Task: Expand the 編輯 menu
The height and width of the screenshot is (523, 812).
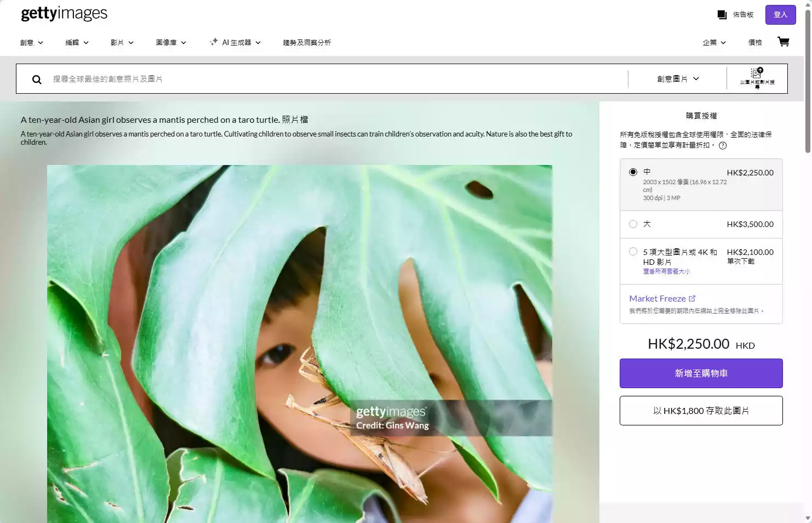Action: pos(77,42)
